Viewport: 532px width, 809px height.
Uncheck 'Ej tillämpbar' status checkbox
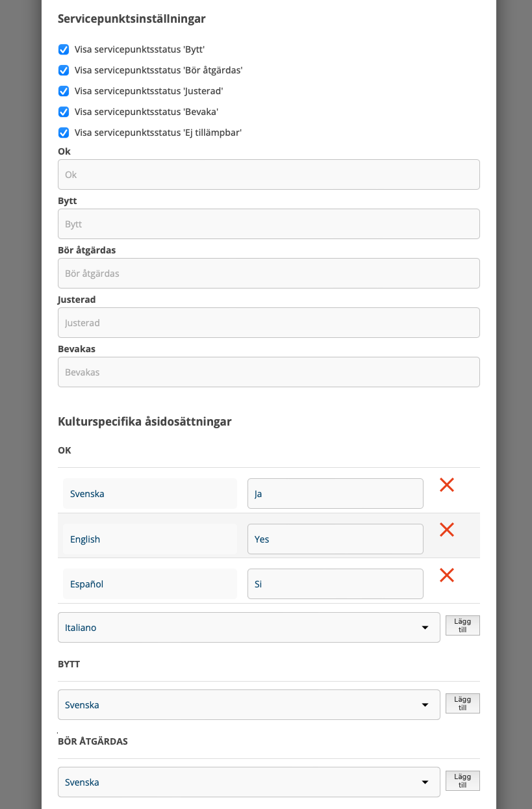tap(64, 133)
